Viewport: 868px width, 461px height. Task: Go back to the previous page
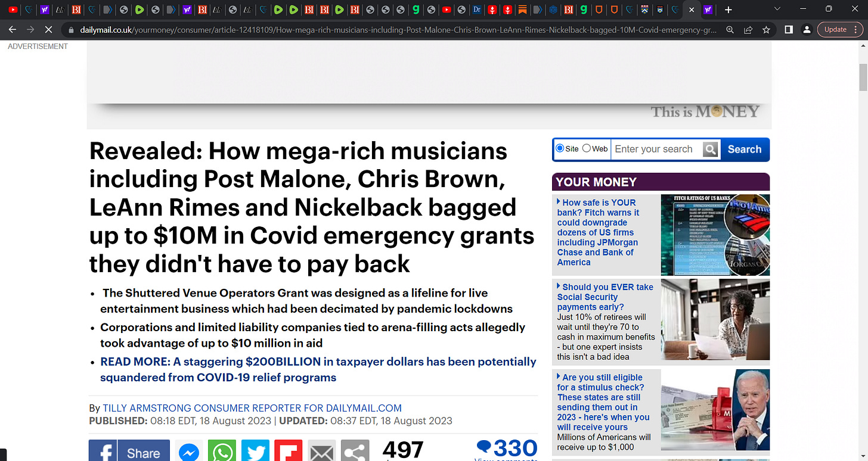click(x=13, y=29)
